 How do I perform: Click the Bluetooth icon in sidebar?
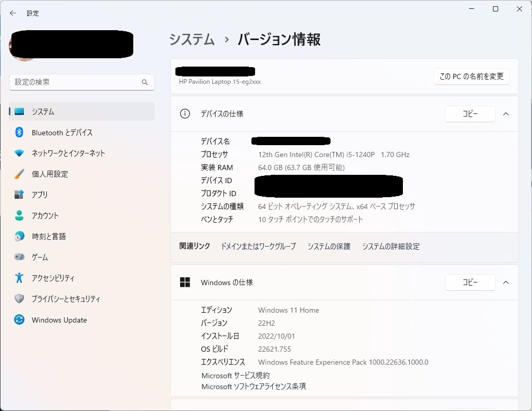pos(19,132)
